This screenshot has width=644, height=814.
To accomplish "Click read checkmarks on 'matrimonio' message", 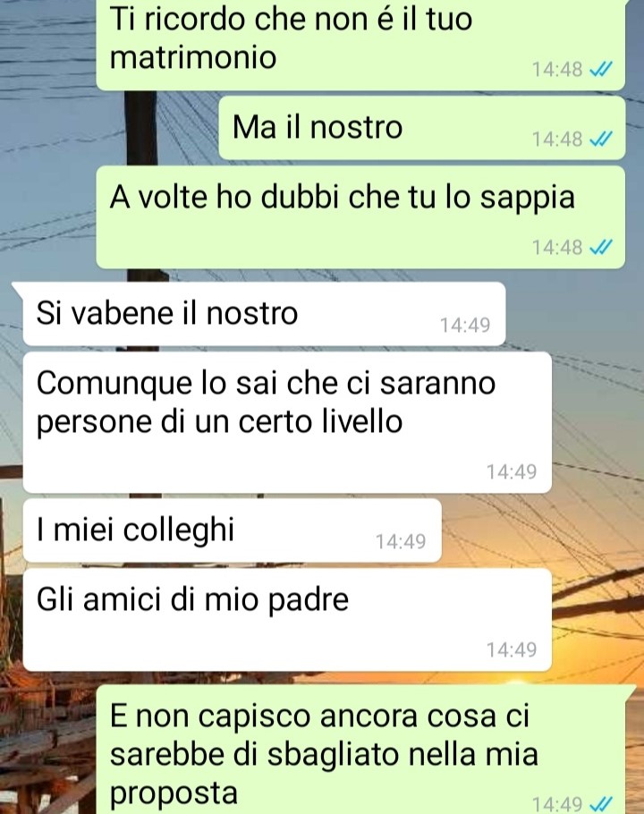I will [601, 69].
